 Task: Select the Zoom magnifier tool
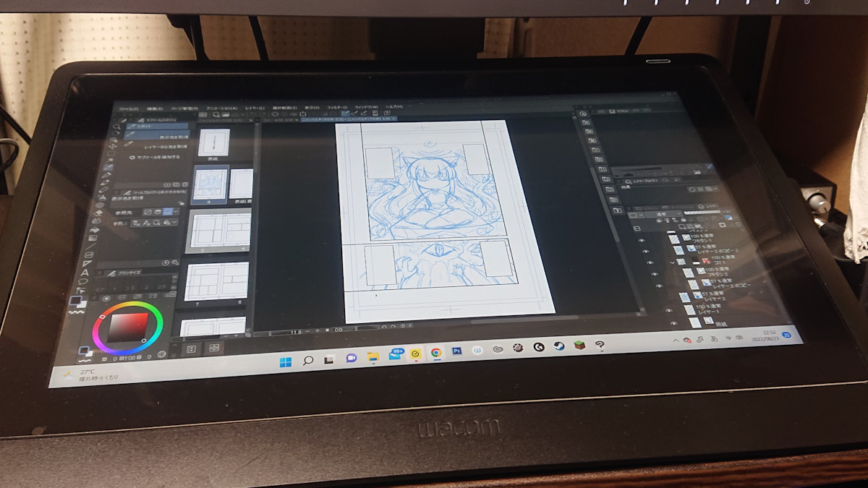coord(116,127)
